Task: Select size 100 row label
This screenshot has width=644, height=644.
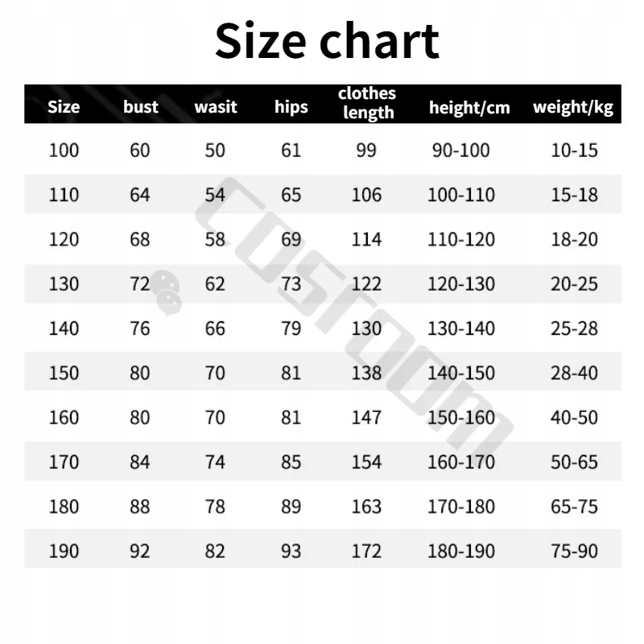Action: point(64,151)
